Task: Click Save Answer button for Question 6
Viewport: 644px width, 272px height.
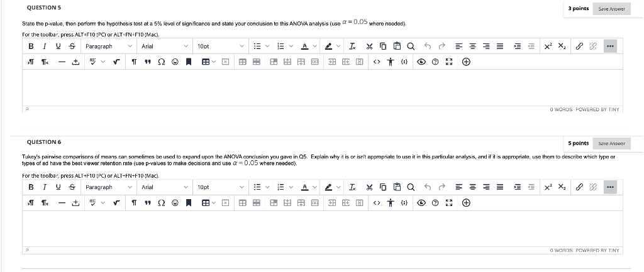Action: coord(611,144)
